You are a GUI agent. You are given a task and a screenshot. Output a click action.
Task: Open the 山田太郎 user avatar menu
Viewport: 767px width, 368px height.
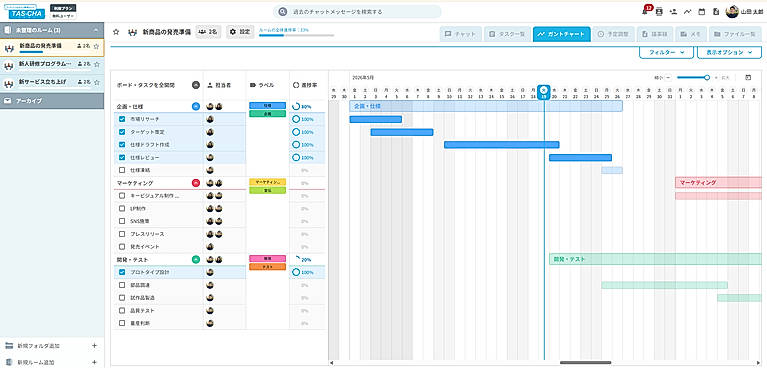[x=732, y=11]
